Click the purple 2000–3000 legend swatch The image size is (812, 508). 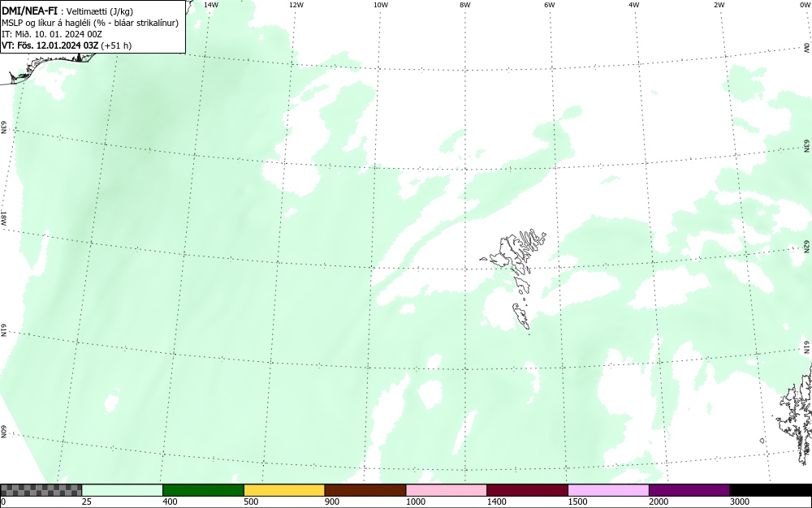[689, 490]
